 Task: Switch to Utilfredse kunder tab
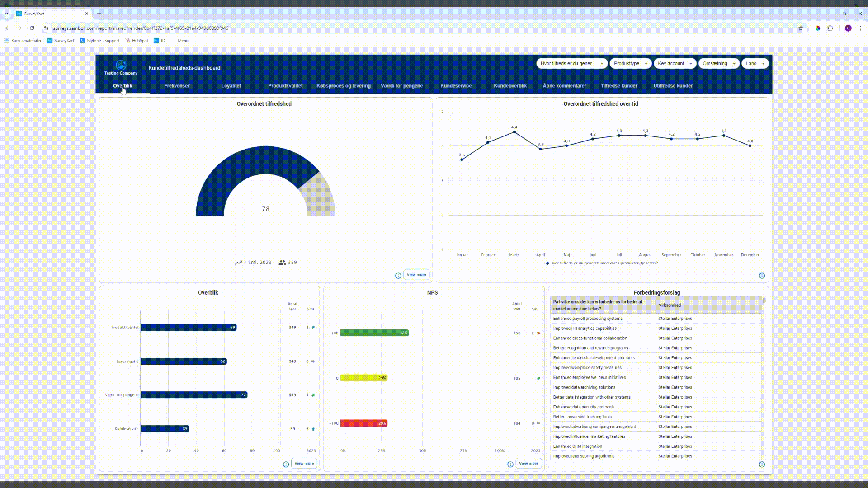point(673,86)
